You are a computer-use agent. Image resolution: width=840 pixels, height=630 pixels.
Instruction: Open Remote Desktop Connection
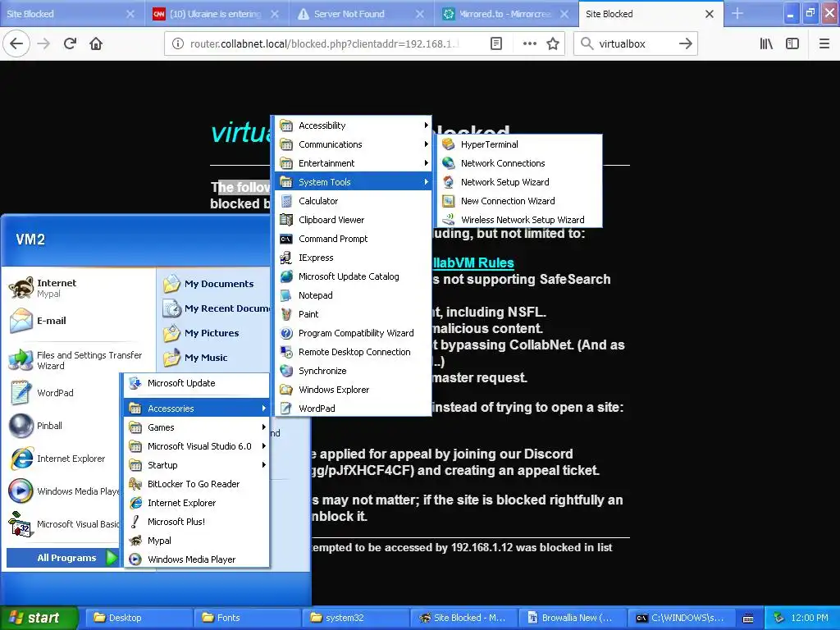[x=354, y=352]
